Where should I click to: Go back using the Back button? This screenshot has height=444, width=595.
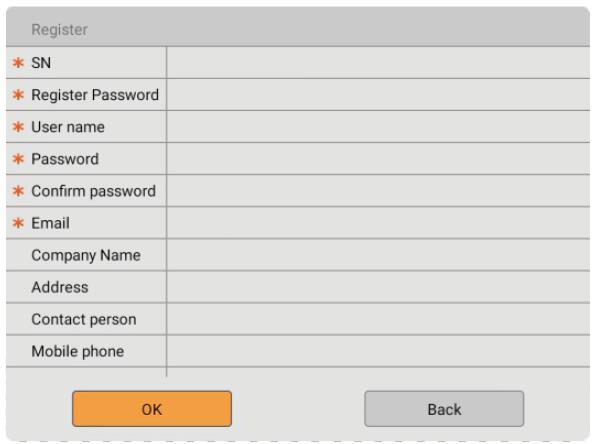coord(444,409)
